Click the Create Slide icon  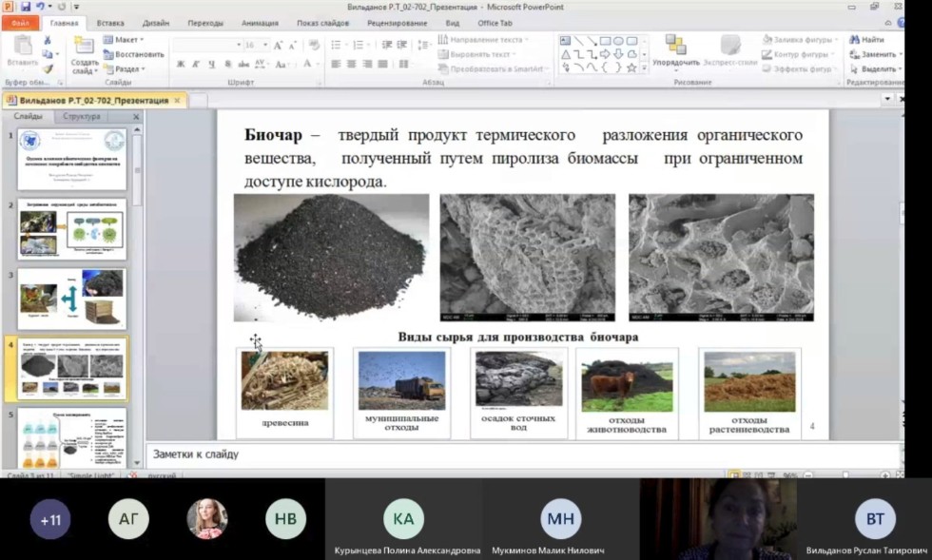tap(84, 46)
